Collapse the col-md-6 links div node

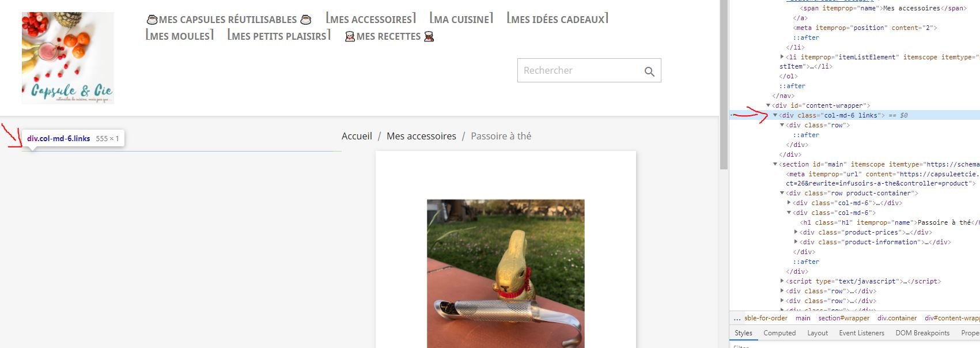775,115
